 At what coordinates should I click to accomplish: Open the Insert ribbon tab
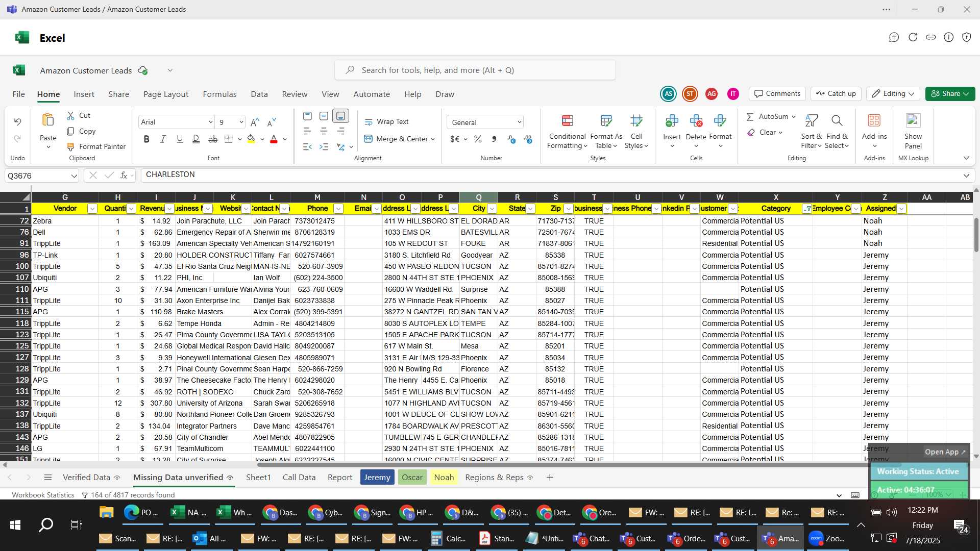(84, 94)
